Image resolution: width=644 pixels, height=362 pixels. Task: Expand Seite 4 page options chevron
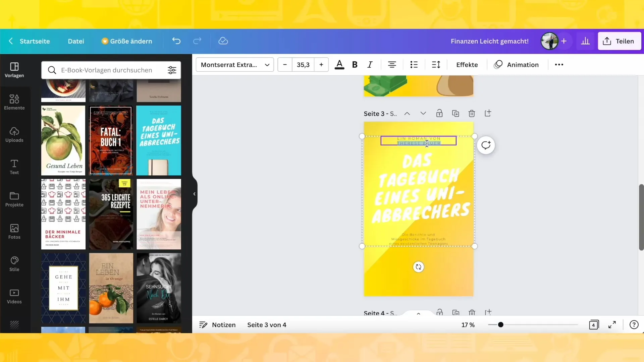click(418, 313)
